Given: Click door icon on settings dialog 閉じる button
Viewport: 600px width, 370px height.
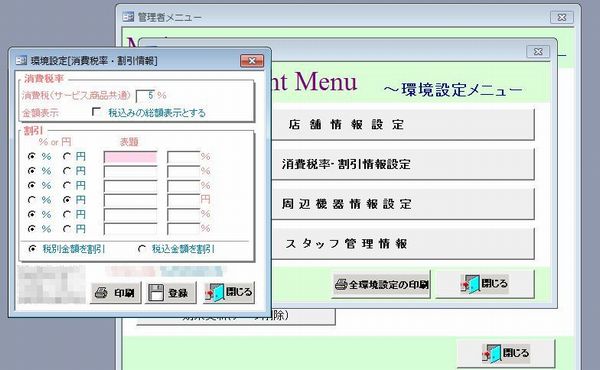Looking at the screenshot, I should pyautogui.click(x=215, y=293).
